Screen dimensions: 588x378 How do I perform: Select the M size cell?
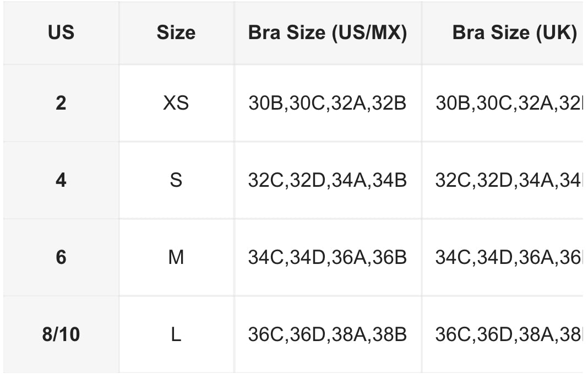click(176, 257)
